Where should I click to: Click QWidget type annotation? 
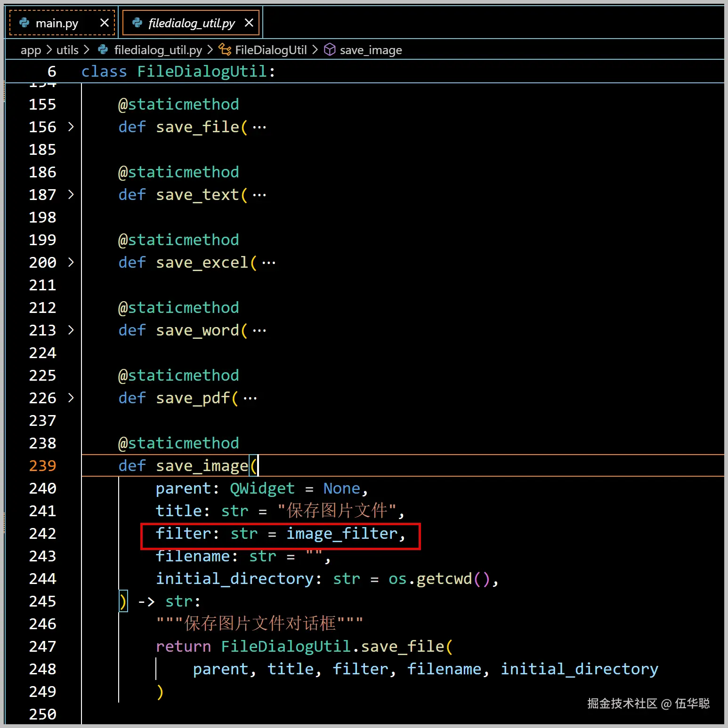[262, 488]
